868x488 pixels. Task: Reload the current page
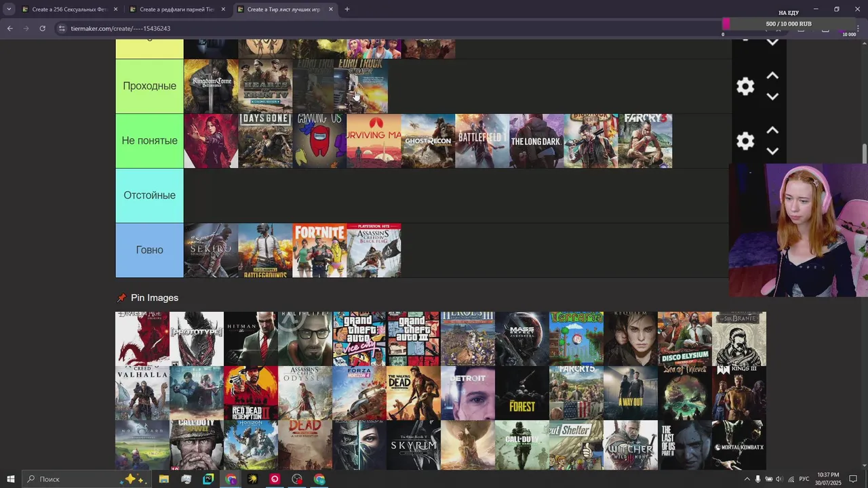[42, 28]
